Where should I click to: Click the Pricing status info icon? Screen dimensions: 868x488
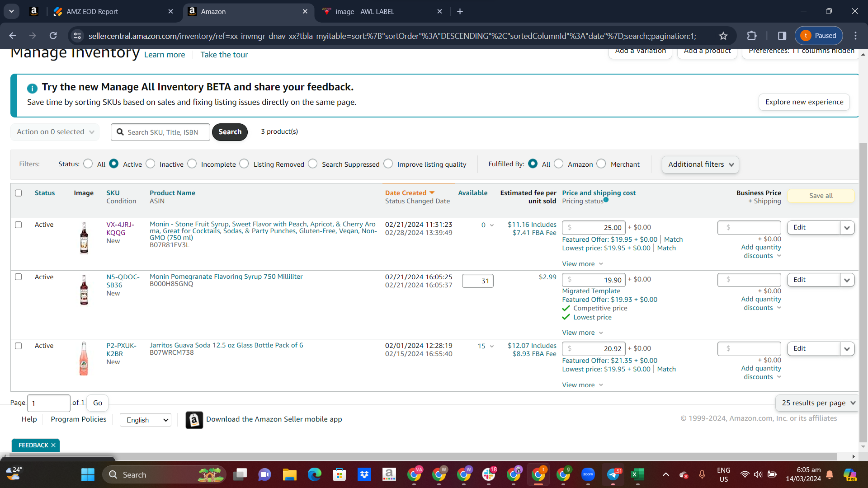point(606,200)
